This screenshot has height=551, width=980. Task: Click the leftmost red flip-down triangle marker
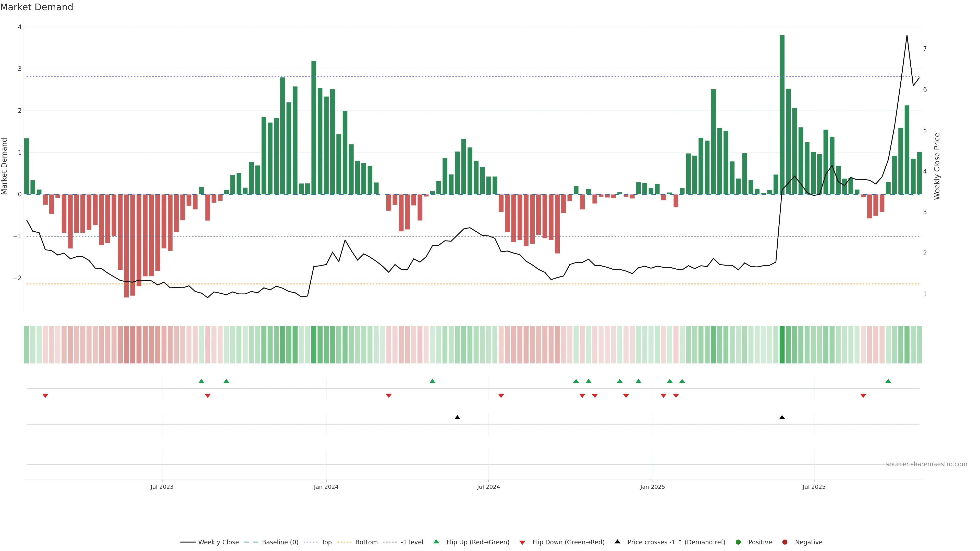point(45,396)
